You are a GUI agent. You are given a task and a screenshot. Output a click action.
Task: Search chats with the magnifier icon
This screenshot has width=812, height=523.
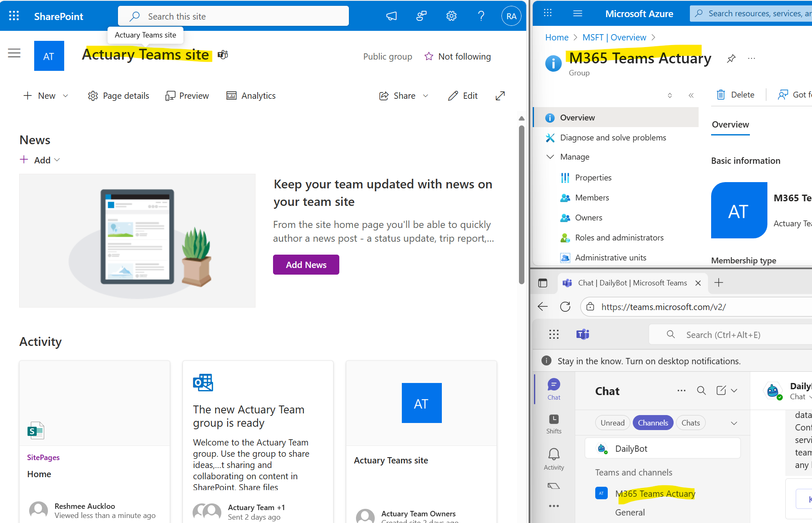point(702,390)
